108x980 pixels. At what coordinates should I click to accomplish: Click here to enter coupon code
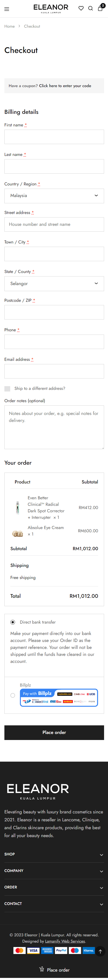pyautogui.click(x=65, y=86)
